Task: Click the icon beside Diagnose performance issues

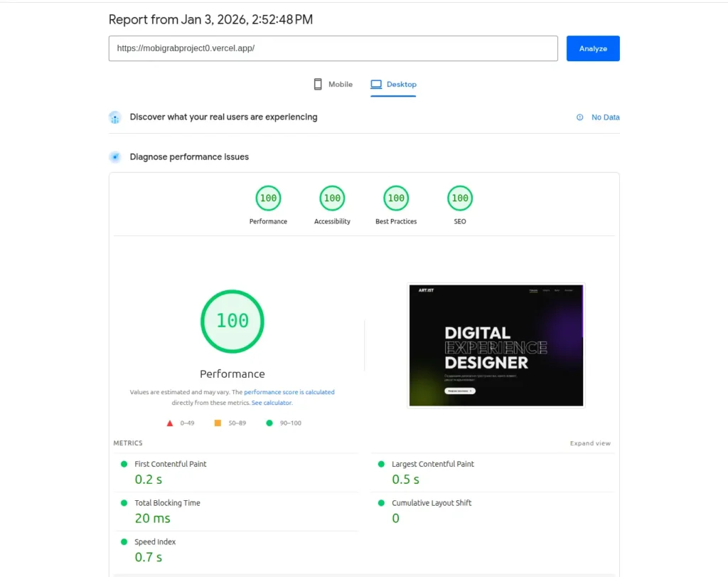Action: click(x=114, y=157)
